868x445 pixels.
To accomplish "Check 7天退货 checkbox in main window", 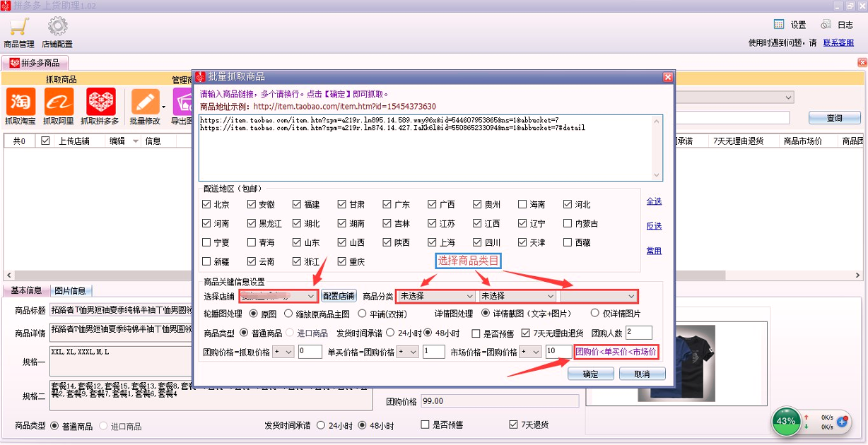I will [513, 425].
